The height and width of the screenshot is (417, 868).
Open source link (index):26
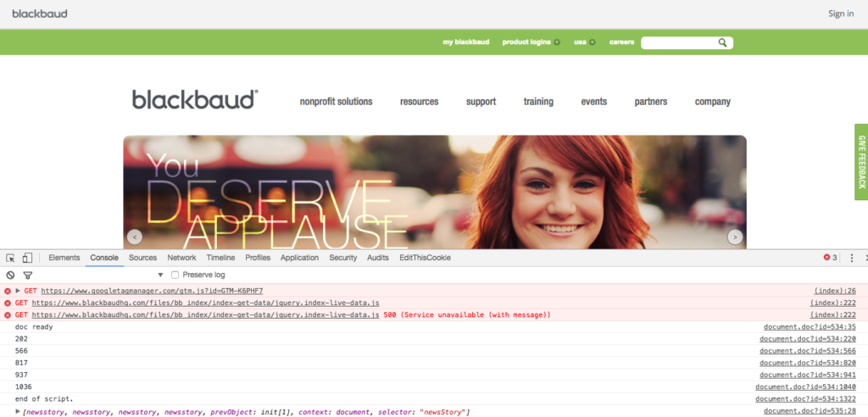(x=835, y=291)
